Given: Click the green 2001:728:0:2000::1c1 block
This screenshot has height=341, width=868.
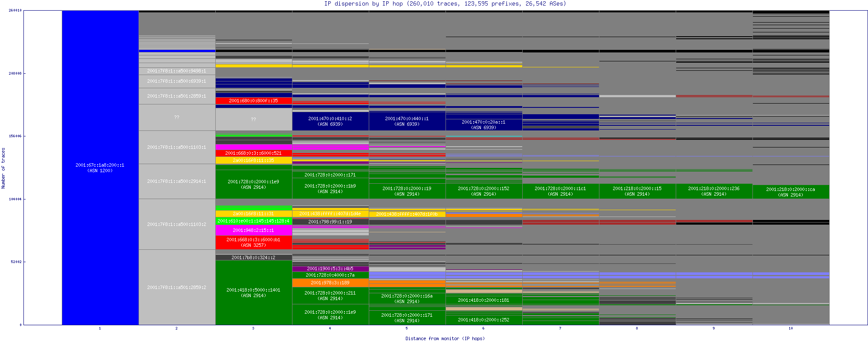Looking at the screenshot, I should pos(561,191).
